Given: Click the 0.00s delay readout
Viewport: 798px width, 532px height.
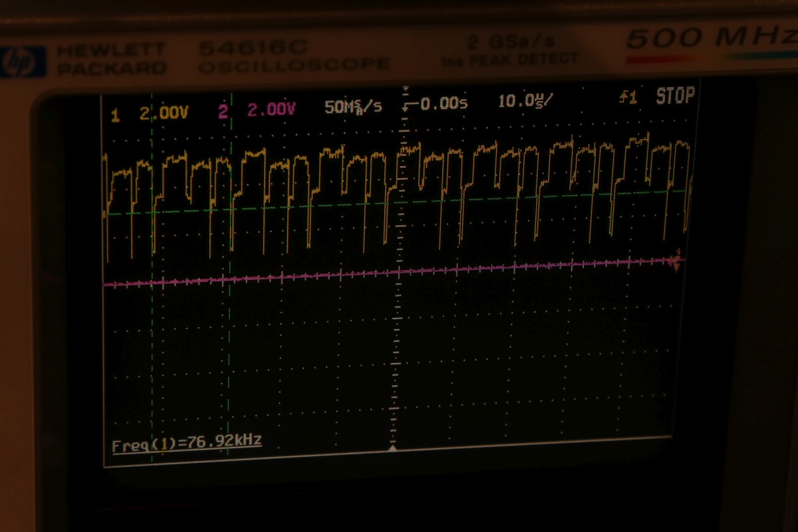Looking at the screenshot, I should tap(444, 103).
